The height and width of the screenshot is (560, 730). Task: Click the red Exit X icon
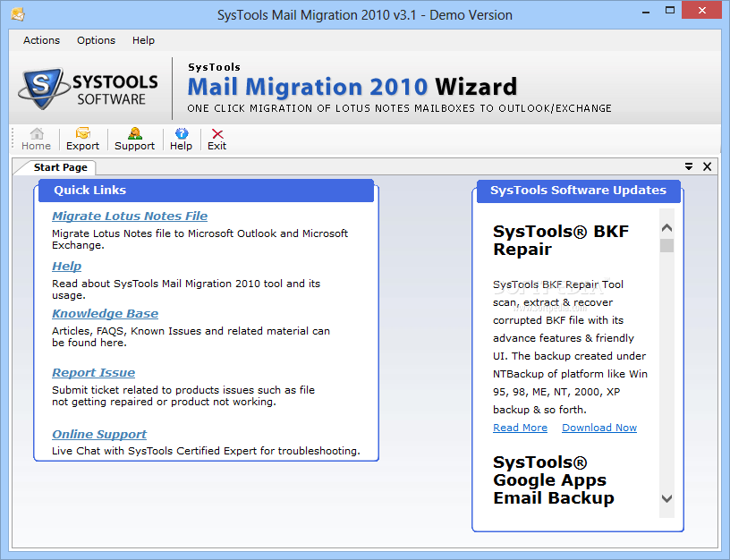coord(217,134)
